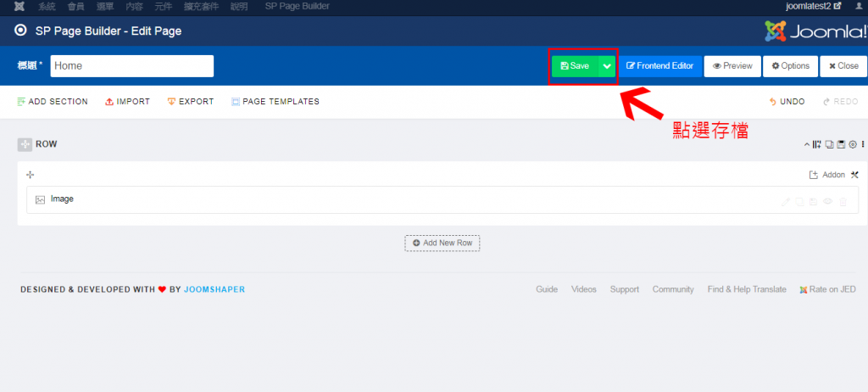
Task: Duplicate the row with copy icon
Action: [830, 144]
